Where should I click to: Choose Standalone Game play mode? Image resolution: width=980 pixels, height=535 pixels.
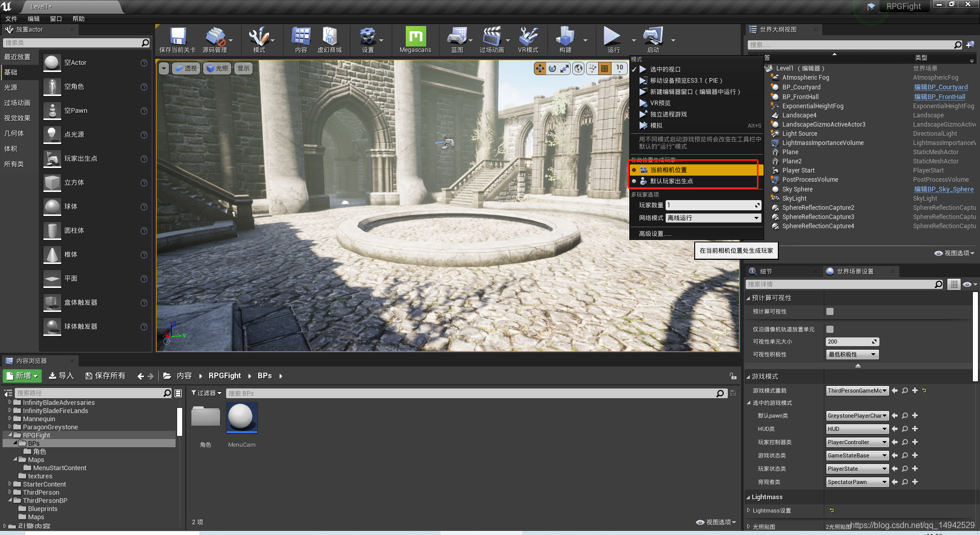click(x=696, y=114)
